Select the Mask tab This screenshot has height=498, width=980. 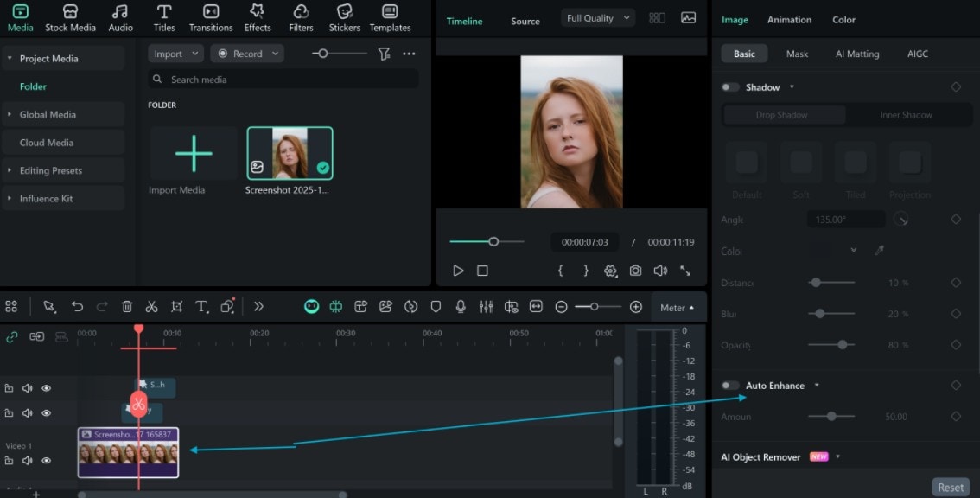point(797,54)
